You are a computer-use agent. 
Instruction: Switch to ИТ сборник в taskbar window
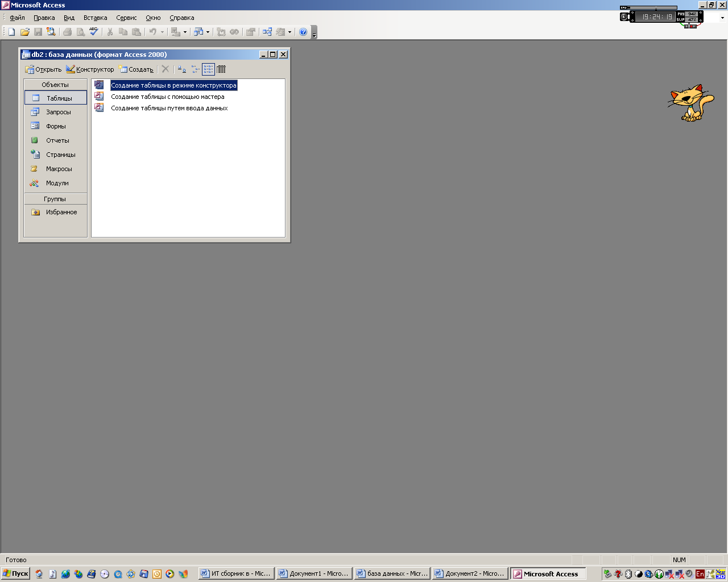[236, 573]
